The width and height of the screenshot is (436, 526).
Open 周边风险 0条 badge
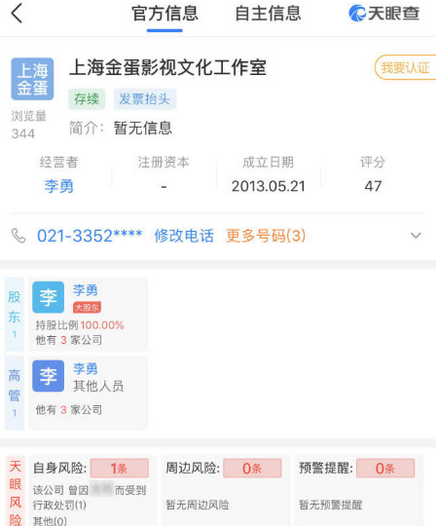click(x=252, y=468)
